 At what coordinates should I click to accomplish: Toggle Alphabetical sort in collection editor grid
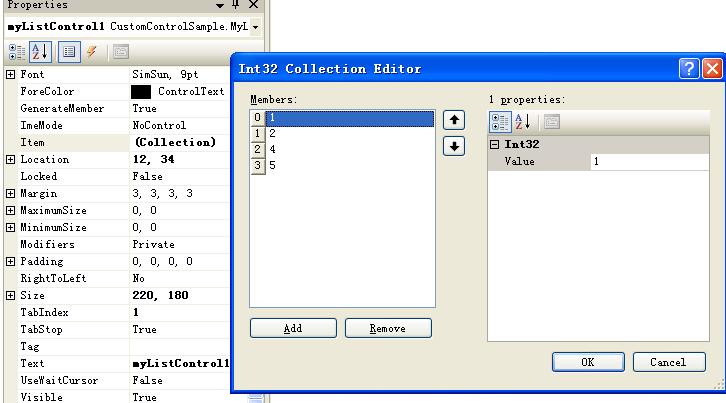pyautogui.click(x=522, y=122)
